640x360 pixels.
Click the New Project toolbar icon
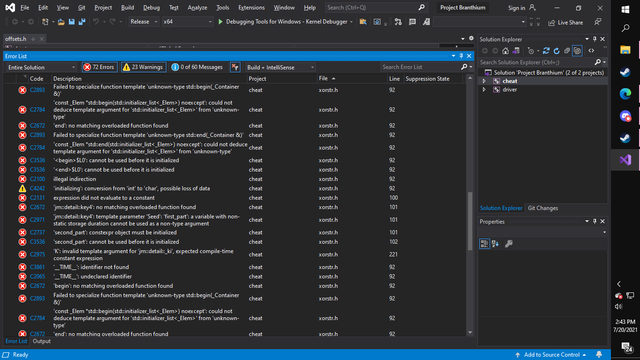[45, 22]
